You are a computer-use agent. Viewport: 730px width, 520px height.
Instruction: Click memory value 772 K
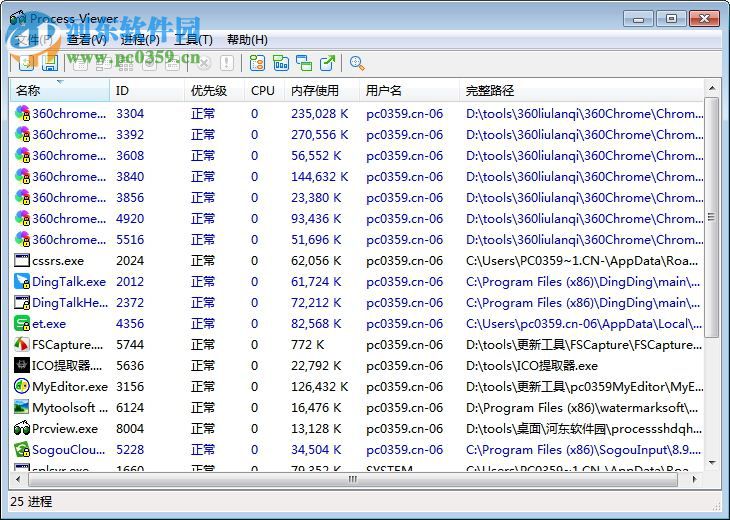307,344
